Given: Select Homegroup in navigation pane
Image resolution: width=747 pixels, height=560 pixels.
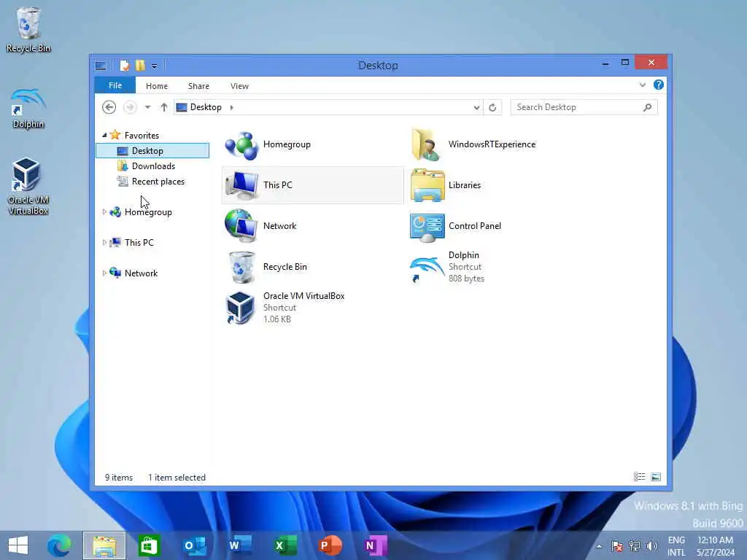Looking at the screenshot, I should [x=147, y=212].
